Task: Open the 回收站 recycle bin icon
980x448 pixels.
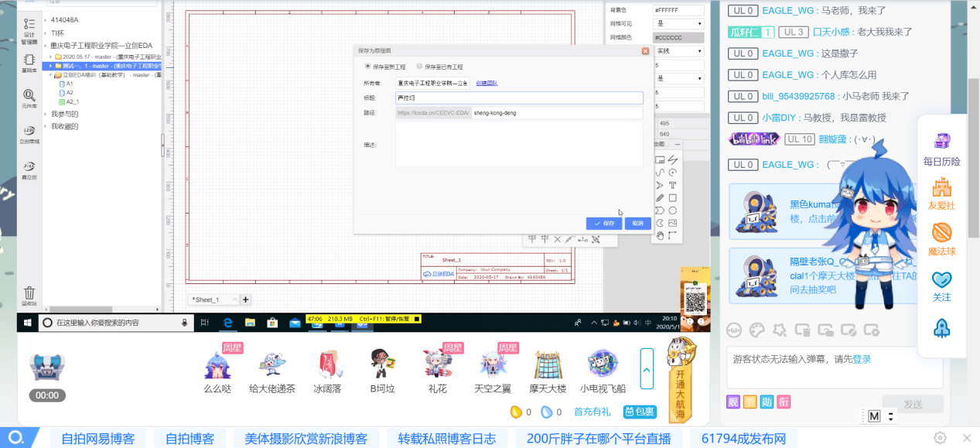Action: pyautogui.click(x=29, y=295)
